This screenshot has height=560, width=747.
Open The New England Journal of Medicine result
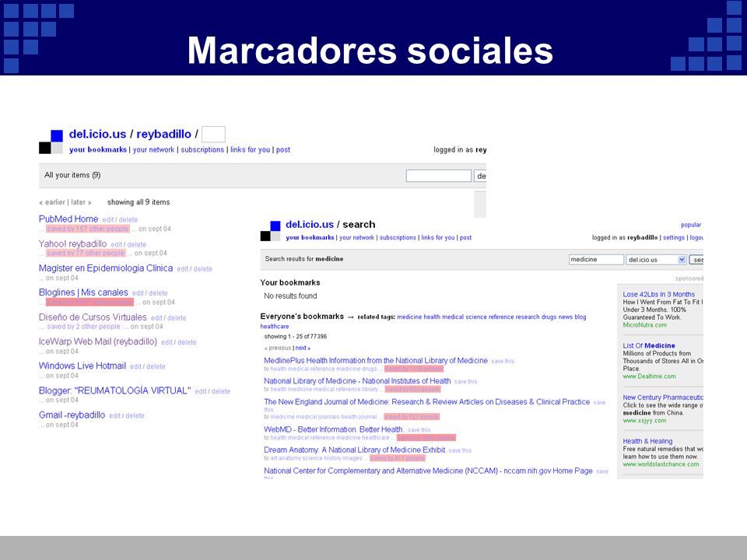(x=427, y=402)
